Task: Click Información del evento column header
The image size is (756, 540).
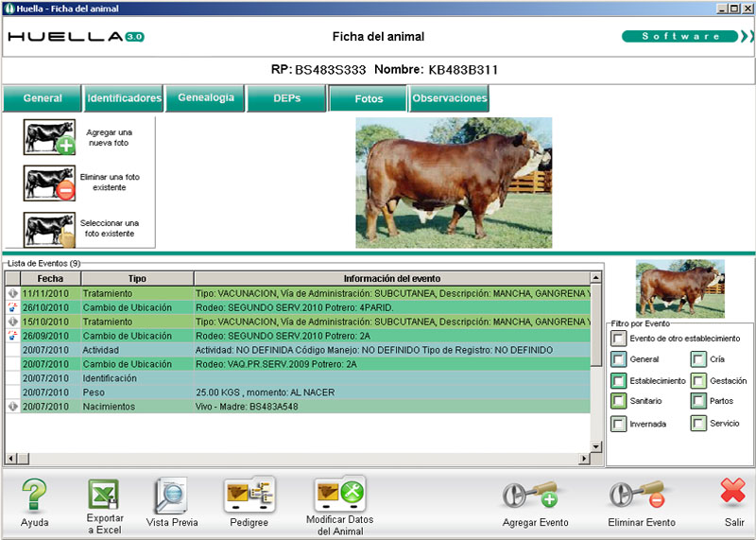Action: [x=392, y=278]
